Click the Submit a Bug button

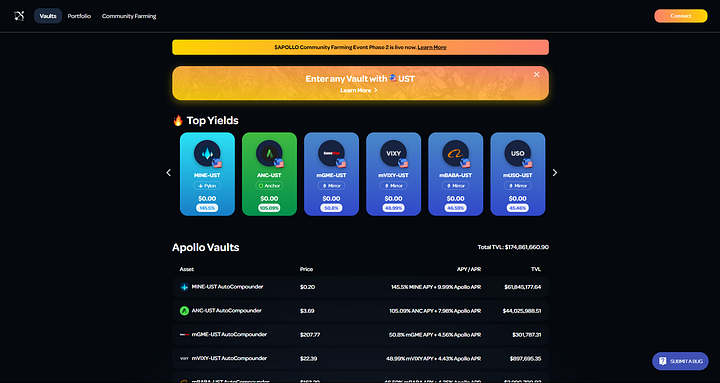(x=680, y=361)
